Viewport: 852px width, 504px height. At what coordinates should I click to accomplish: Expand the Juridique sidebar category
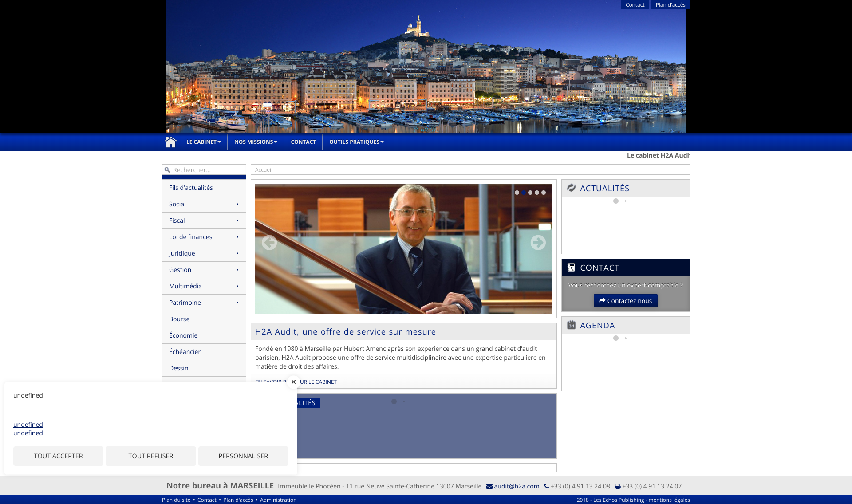204,253
